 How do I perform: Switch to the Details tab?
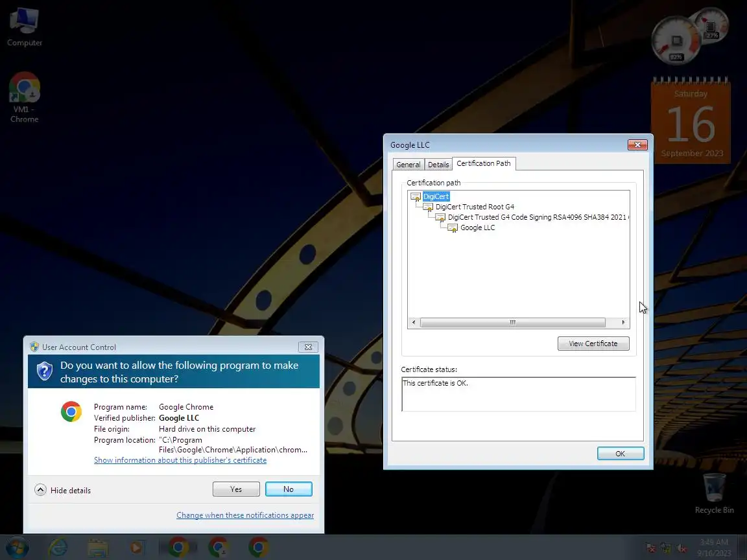[x=438, y=164]
